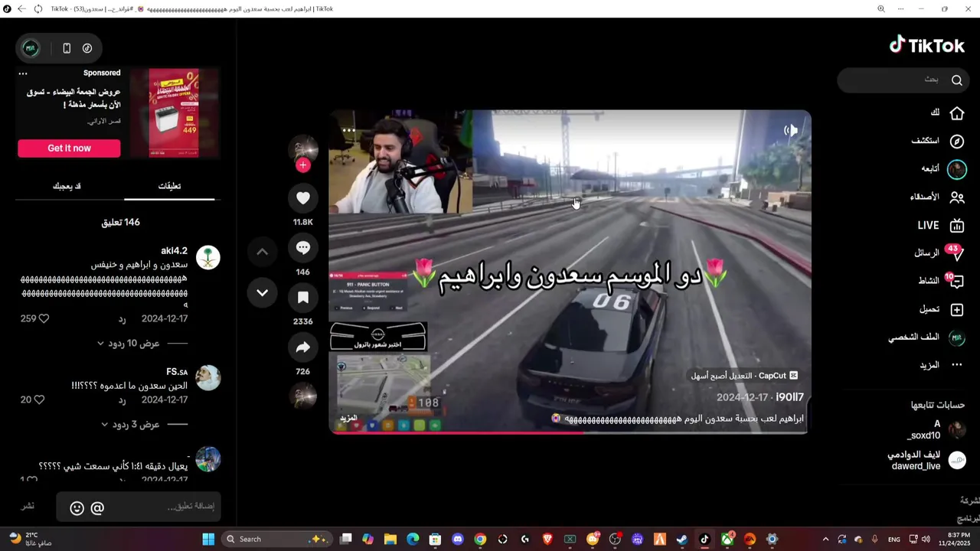Reply to FS.SA's comment
The height and width of the screenshot is (551, 980).
click(x=122, y=399)
